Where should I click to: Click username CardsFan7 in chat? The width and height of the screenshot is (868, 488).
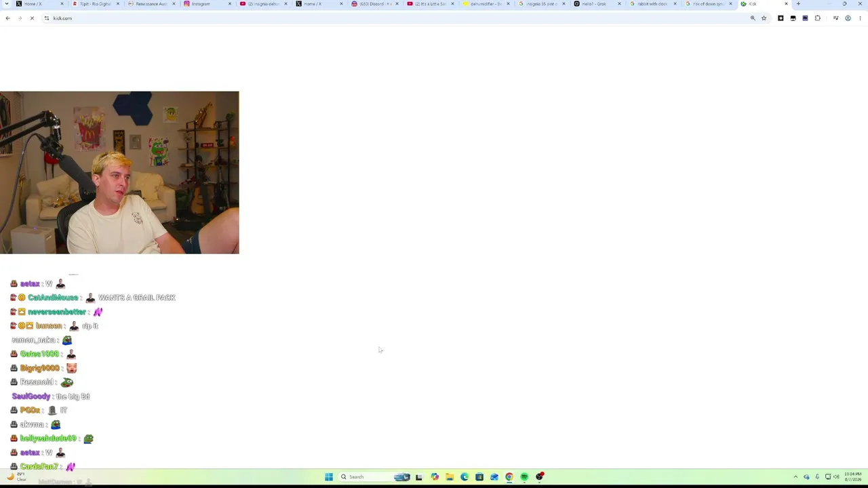point(39,466)
